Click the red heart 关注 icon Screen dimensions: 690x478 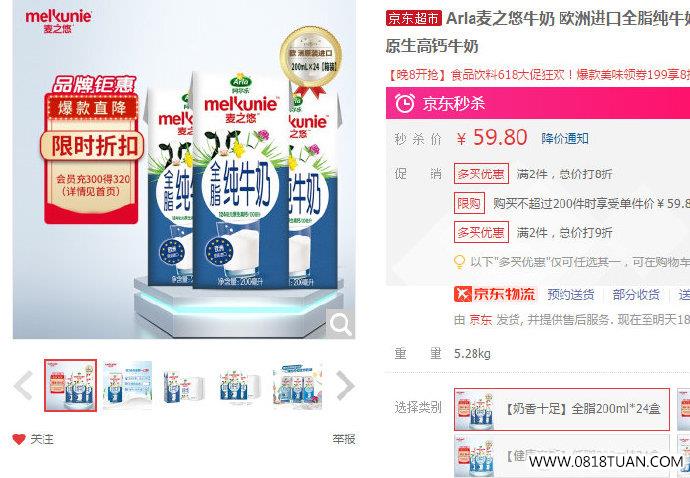tap(18, 439)
